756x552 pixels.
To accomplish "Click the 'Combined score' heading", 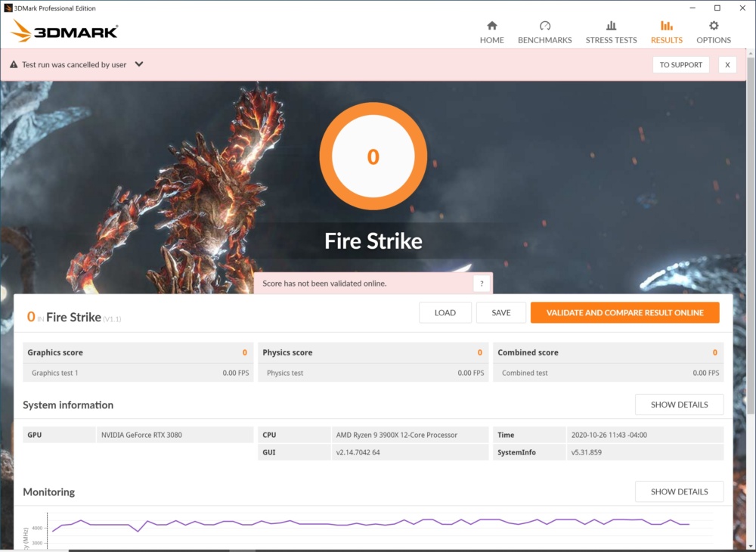I will [x=528, y=352].
